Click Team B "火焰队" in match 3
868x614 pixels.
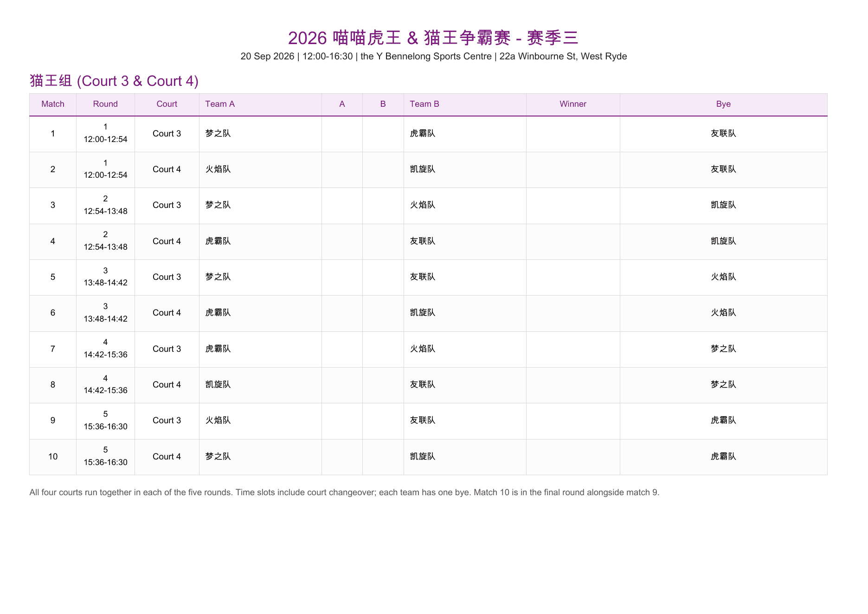click(423, 205)
